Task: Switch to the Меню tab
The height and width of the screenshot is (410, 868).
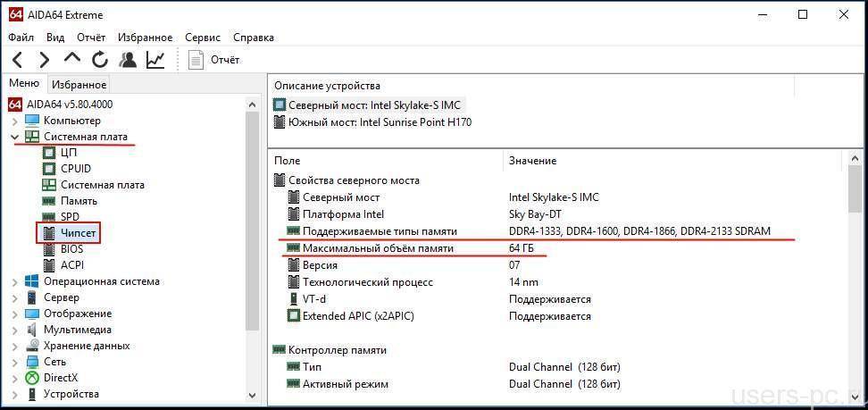Action: click(x=24, y=84)
